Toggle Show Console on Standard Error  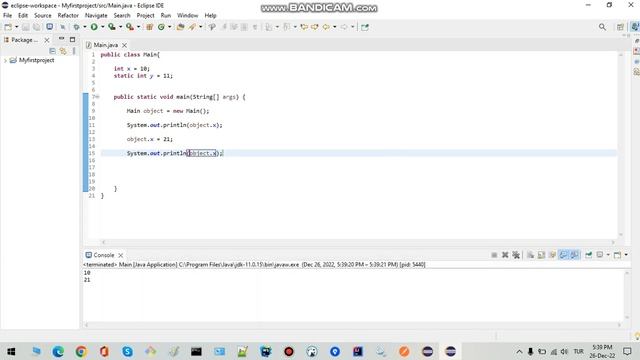[x=574, y=255]
